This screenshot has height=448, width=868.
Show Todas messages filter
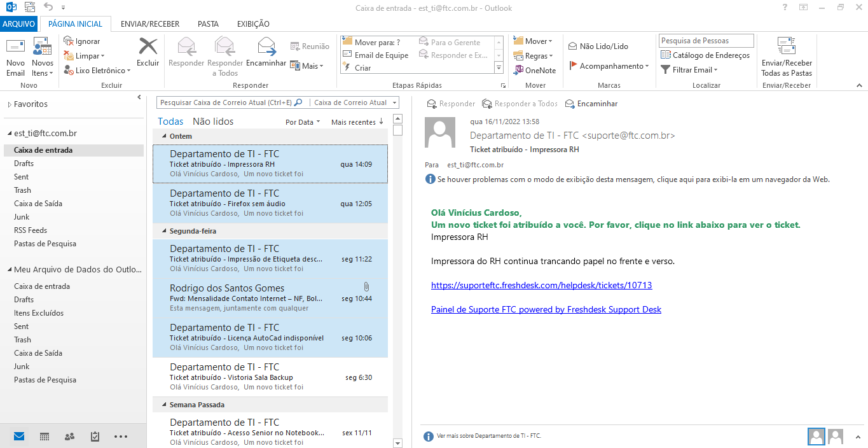coord(170,122)
